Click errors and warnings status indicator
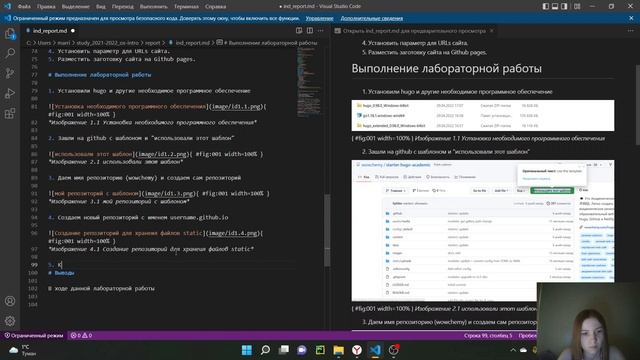640x360 pixels. tap(81, 336)
